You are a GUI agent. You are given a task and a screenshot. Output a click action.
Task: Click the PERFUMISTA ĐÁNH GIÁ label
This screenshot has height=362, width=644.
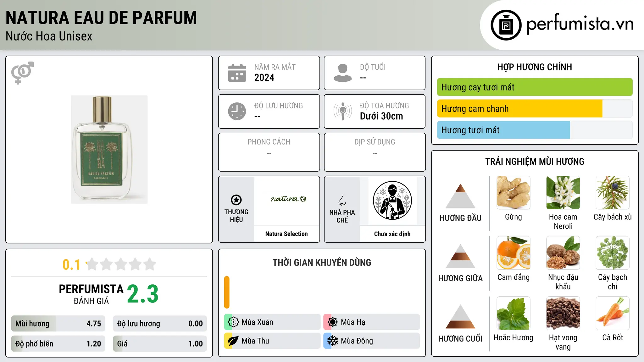coord(91,294)
